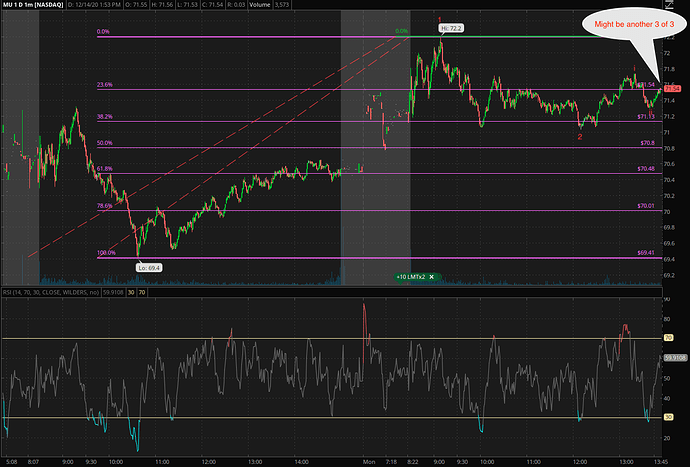Select the 50.0% Fibonacci level label
This screenshot has height=467, width=690.
pyautogui.click(x=103, y=143)
